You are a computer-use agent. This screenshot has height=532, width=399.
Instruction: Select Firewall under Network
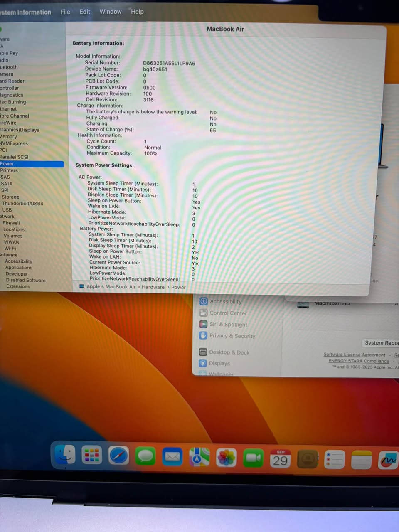click(12, 223)
